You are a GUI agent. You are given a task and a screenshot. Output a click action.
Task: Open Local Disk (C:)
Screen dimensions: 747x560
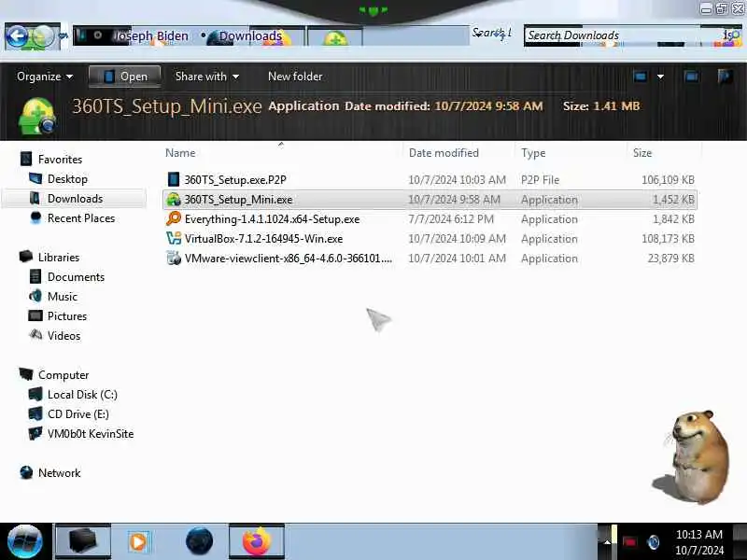point(82,394)
